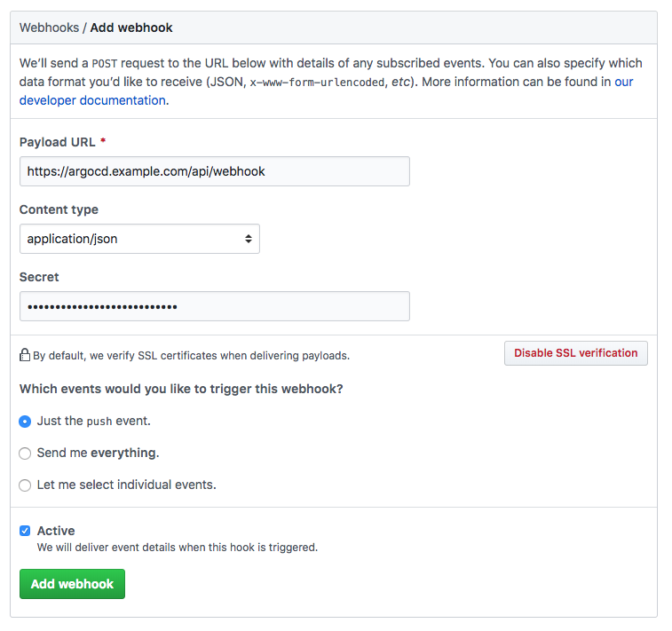Viewport: 672px width, 631px height.
Task: Toggle the Active checkbox
Action: click(x=25, y=531)
